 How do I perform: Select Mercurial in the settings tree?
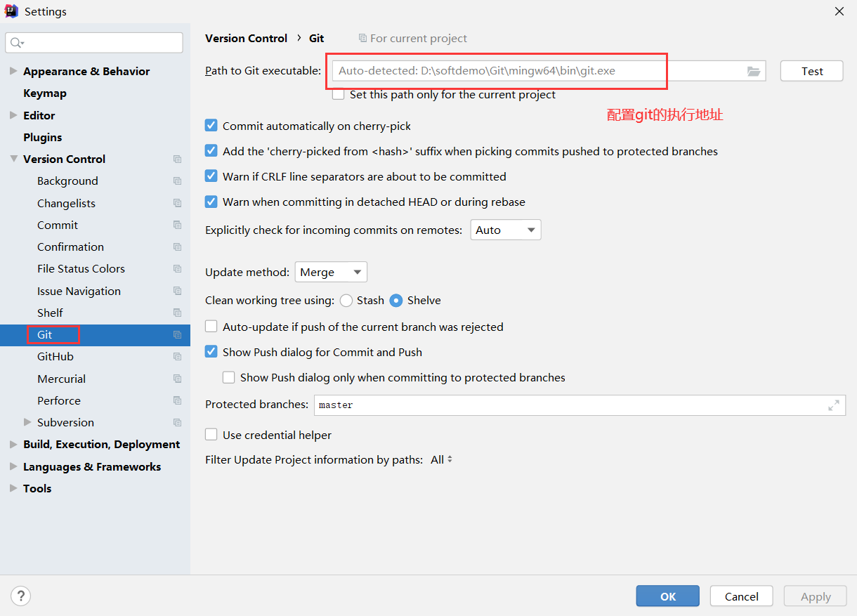point(61,379)
